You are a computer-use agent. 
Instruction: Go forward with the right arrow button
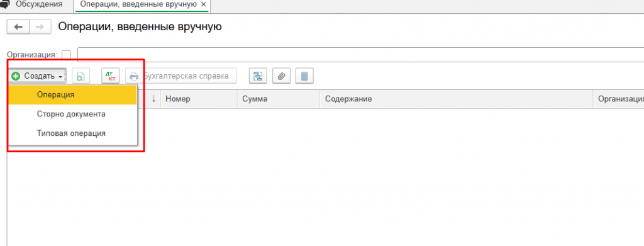40,26
